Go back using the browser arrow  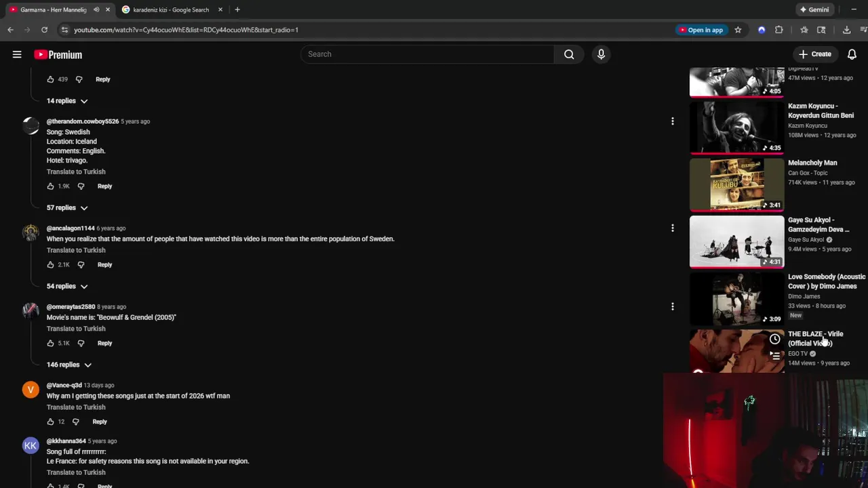click(10, 30)
